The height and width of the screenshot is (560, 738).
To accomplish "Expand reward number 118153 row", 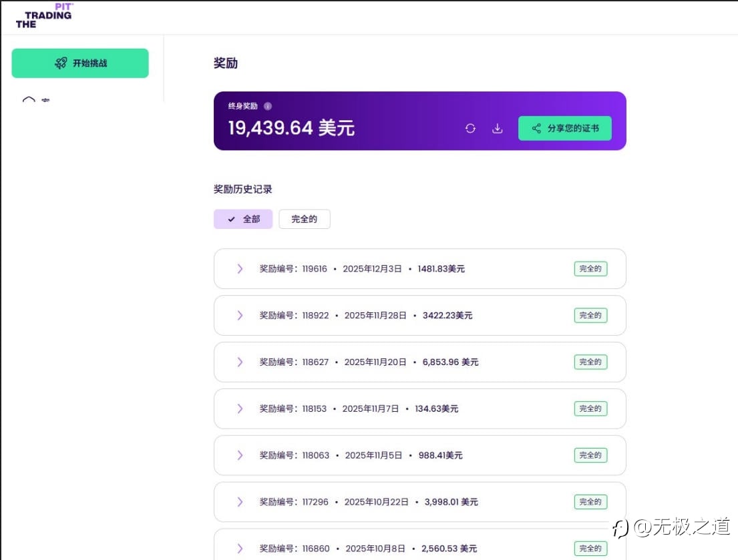I will click(240, 408).
